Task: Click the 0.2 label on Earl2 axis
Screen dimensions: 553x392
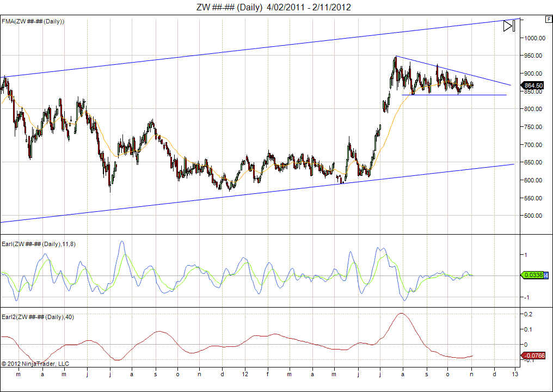Action: point(527,315)
